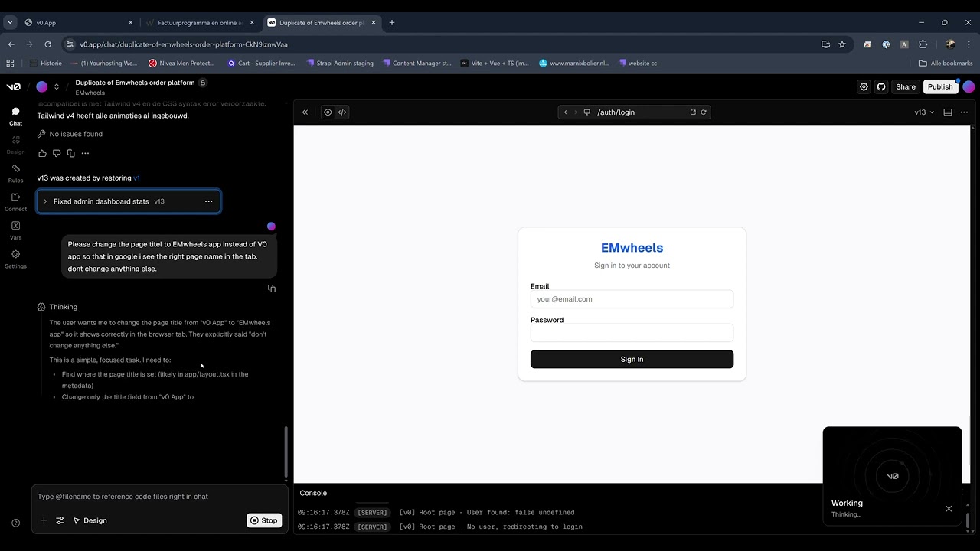Open the Rules panel in sidebar
The image size is (980, 551).
point(15,173)
